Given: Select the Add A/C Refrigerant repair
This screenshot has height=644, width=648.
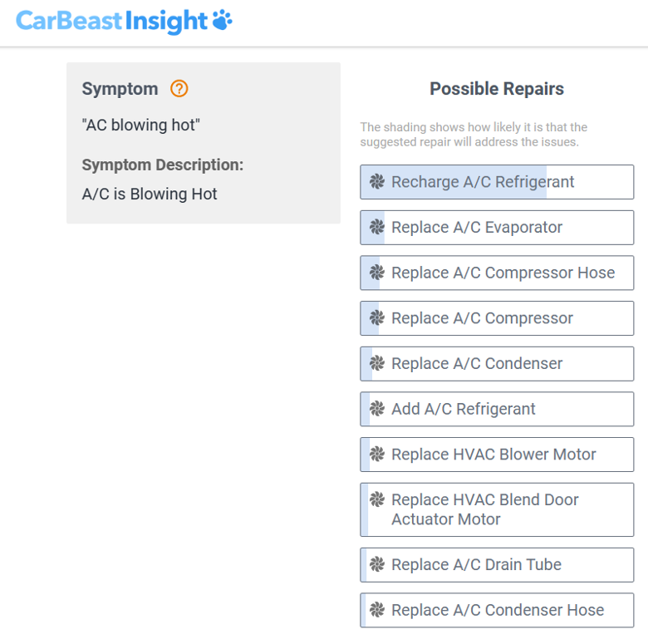Looking at the screenshot, I should 497,409.
